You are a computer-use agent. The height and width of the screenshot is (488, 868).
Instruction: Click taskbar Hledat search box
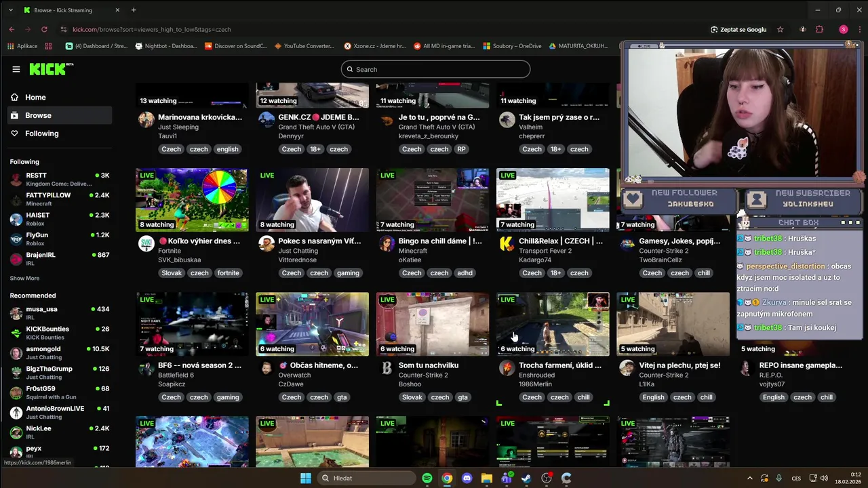366,478
